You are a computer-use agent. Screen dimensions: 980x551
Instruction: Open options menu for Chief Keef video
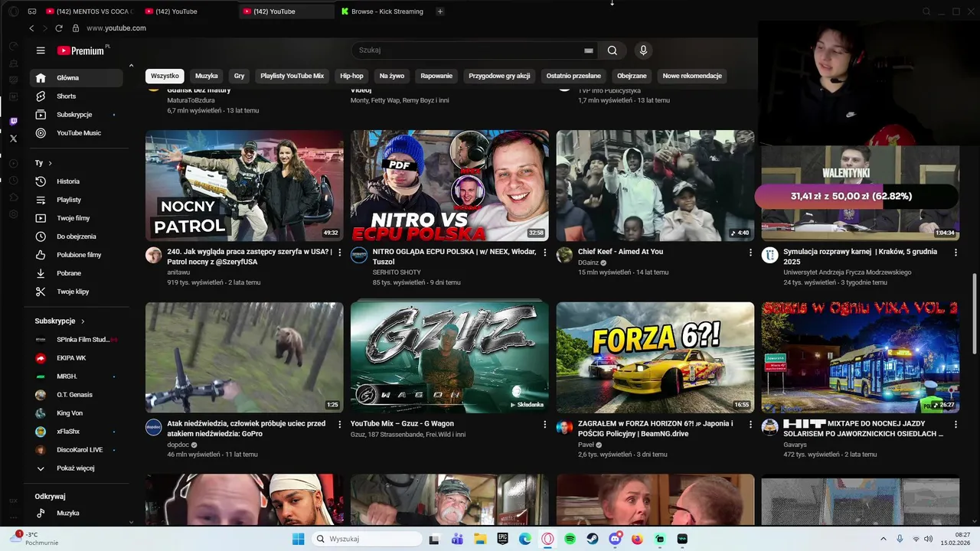point(750,252)
